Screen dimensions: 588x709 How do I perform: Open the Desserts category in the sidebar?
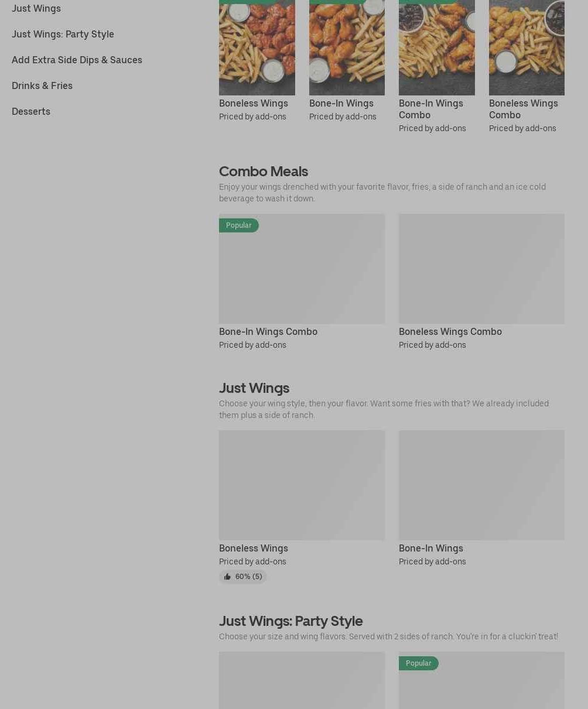click(x=31, y=111)
